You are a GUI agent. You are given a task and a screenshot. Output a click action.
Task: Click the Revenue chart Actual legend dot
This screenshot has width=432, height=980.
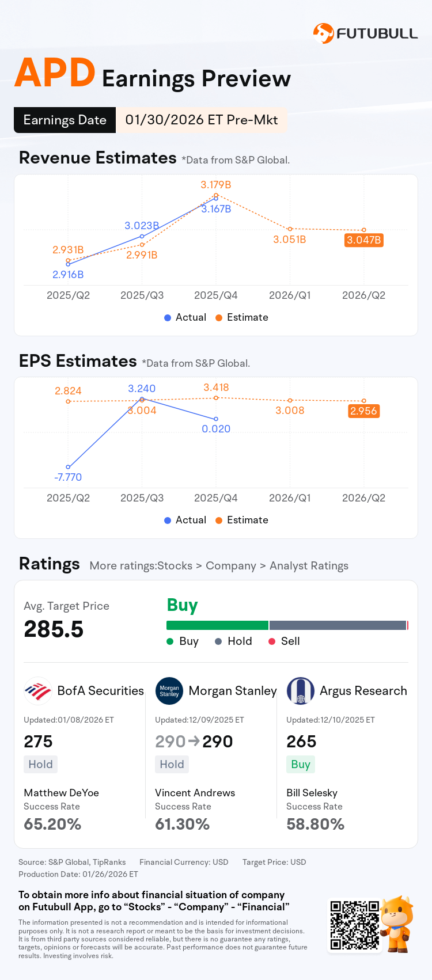click(168, 318)
